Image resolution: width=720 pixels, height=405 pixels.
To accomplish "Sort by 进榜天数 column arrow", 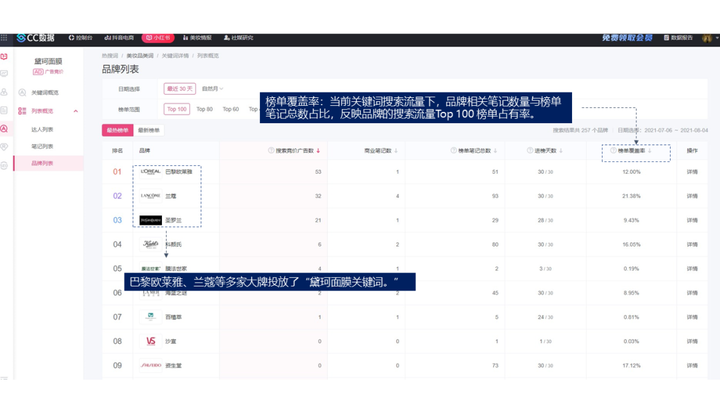I will (561, 151).
